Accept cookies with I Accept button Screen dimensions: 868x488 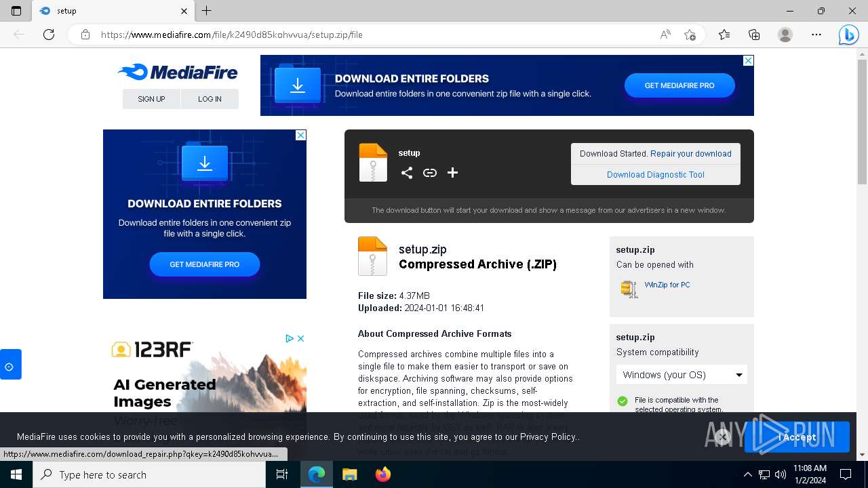coord(797,437)
